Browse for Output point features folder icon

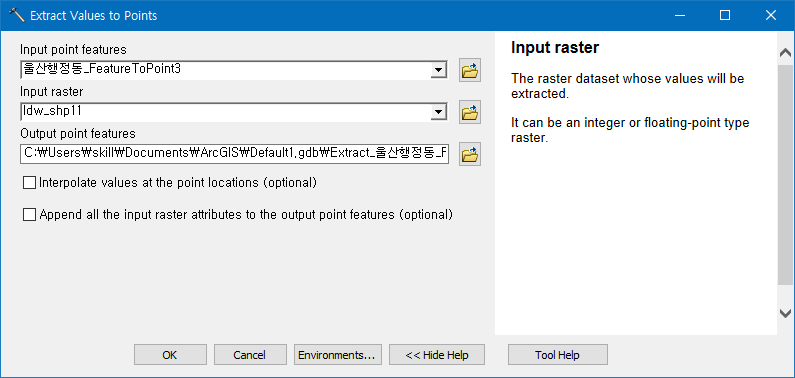pos(470,155)
